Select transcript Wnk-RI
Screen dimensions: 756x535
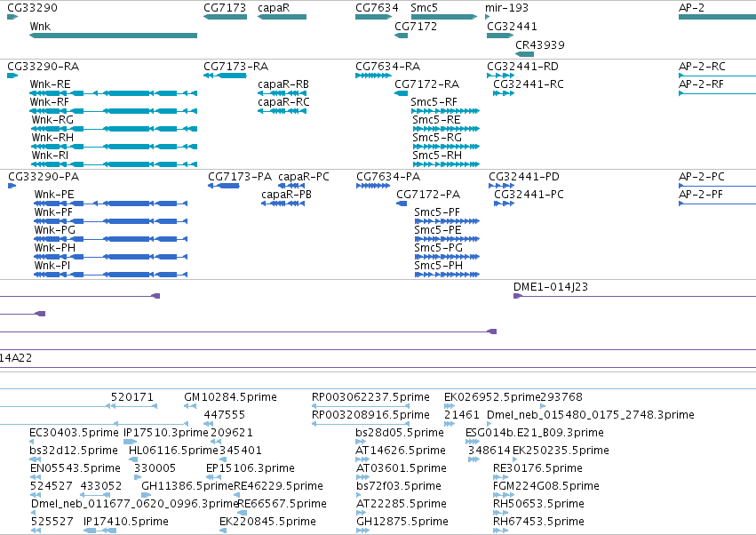tap(115, 164)
